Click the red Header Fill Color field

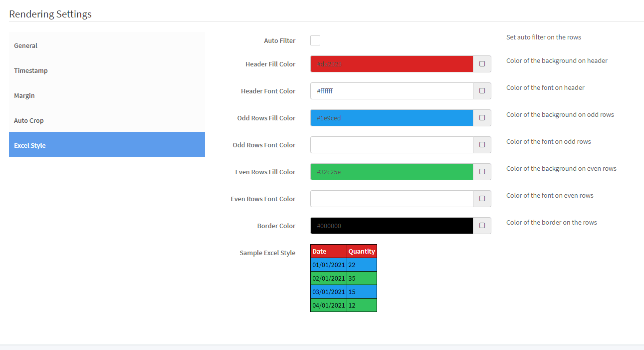(x=391, y=63)
